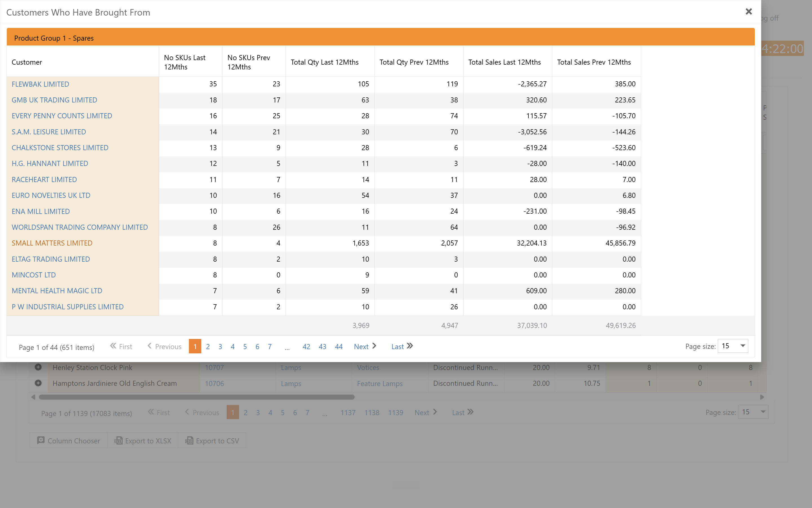The width and height of the screenshot is (812, 508).
Task: Open Votices link in background grid
Action: point(368,367)
